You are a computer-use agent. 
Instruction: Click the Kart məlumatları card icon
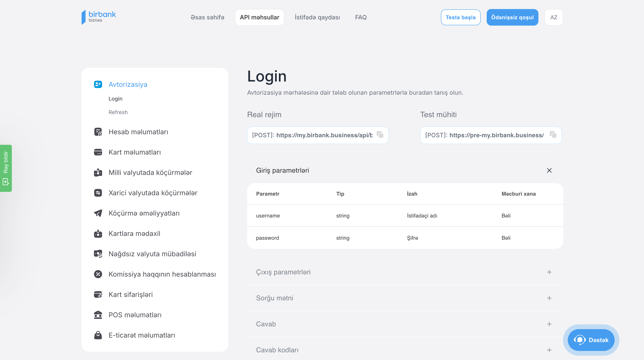(98, 152)
